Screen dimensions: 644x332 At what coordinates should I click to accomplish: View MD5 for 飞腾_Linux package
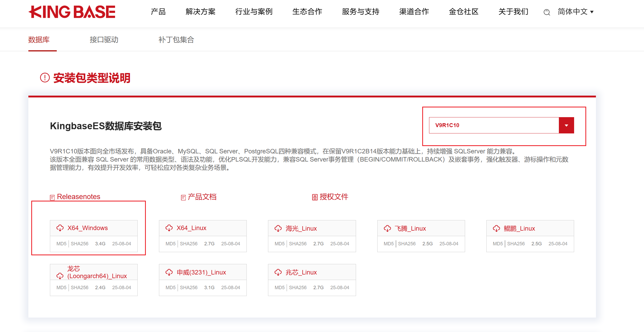point(389,244)
